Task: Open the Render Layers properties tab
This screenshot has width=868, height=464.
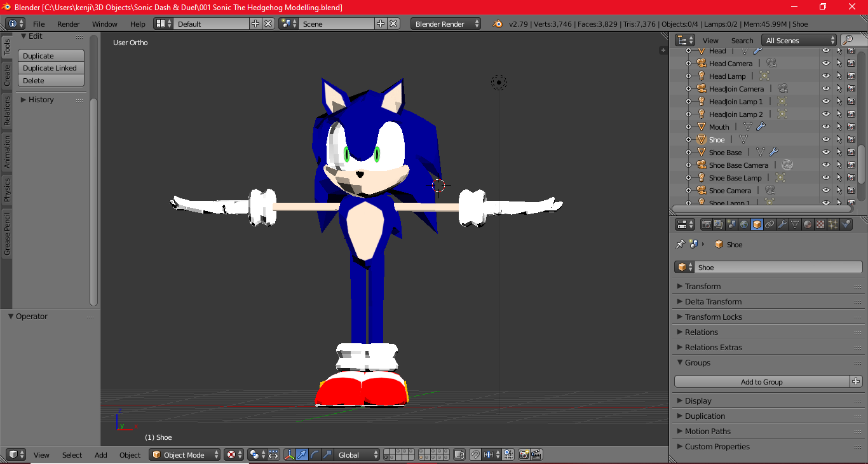Action: (719, 224)
